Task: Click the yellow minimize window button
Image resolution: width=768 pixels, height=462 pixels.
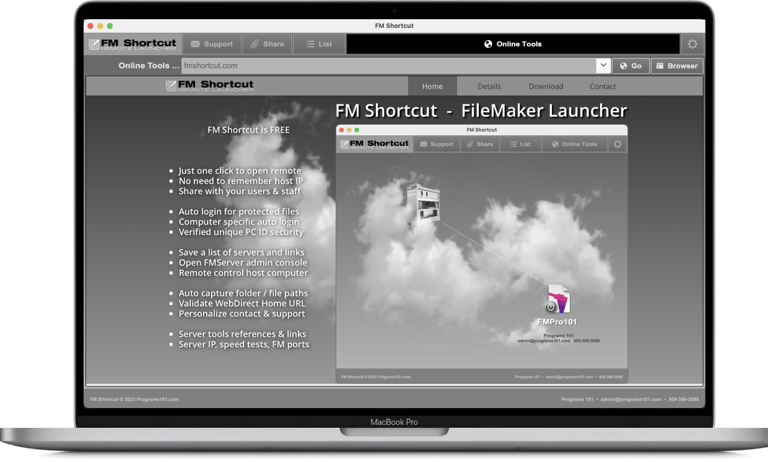Action: click(x=100, y=26)
